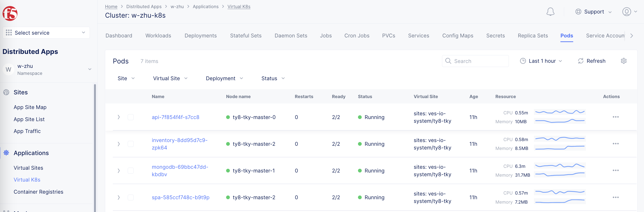Screen dimensions: 644x212
Task: Switch to the Stateful Sets tab
Action: coord(246,36)
